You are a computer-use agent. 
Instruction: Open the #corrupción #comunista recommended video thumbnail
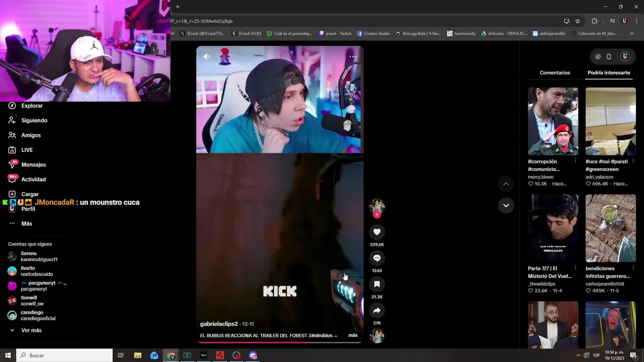553,121
